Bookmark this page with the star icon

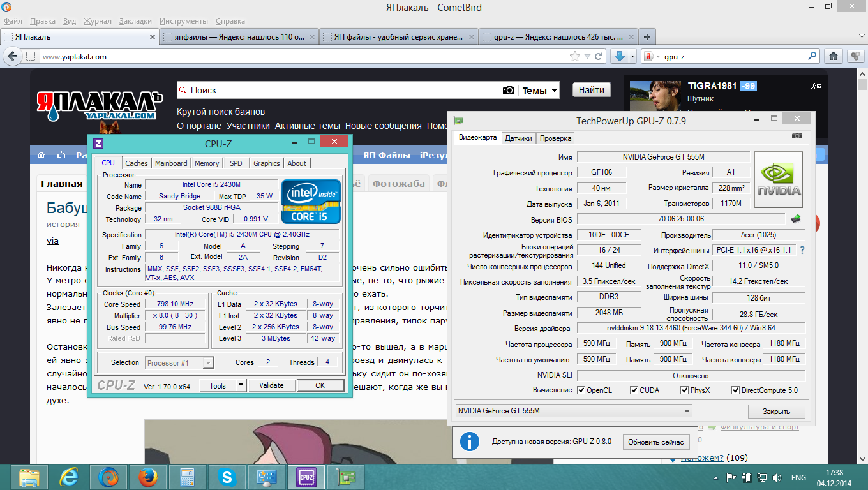point(576,57)
